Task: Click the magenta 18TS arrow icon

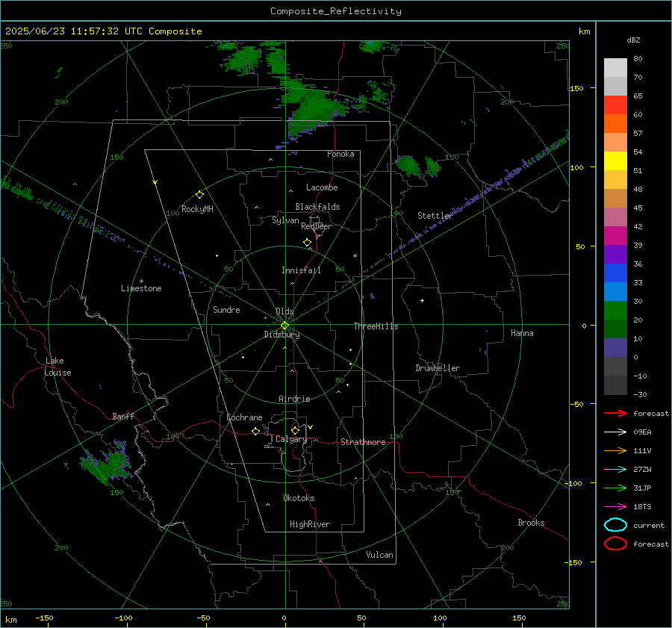Action: (x=615, y=507)
